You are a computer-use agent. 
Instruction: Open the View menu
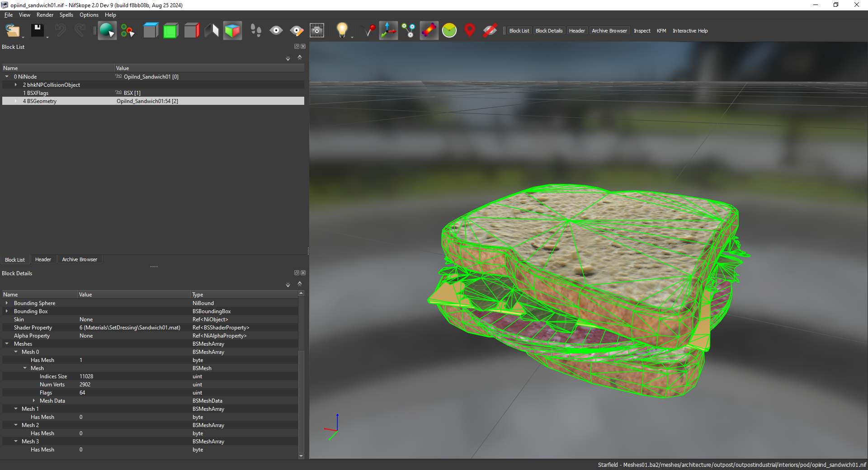[x=24, y=15]
